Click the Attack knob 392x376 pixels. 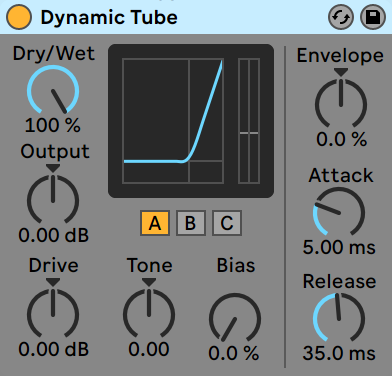pyautogui.click(x=339, y=212)
